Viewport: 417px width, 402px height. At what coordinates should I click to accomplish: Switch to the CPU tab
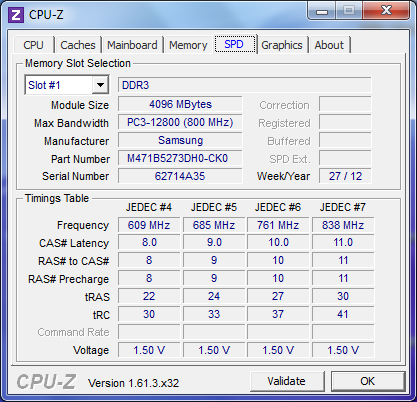pos(33,45)
